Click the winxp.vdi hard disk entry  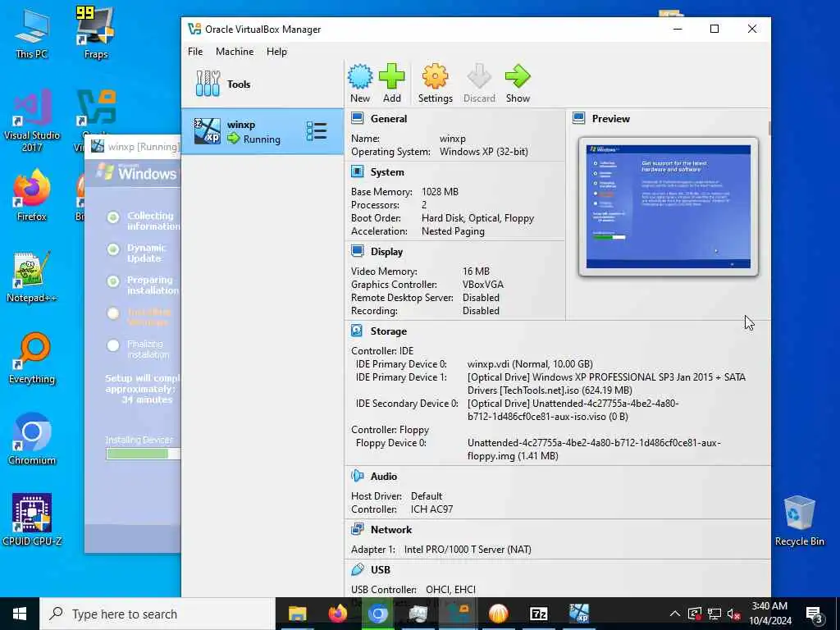point(530,364)
